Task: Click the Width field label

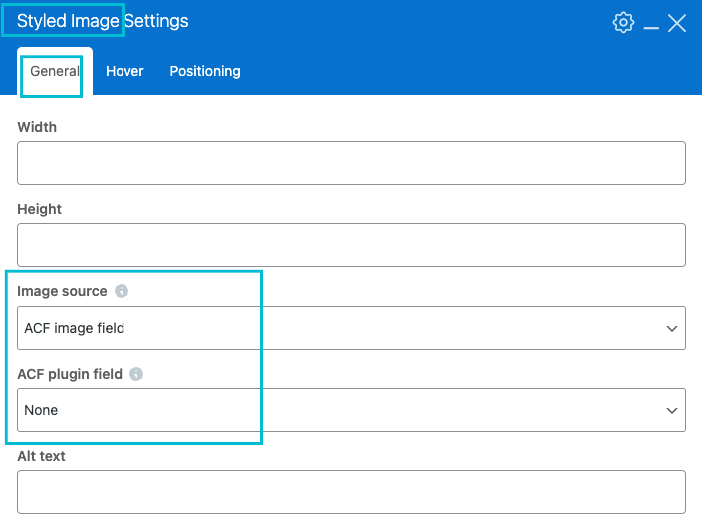Action: click(x=37, y=127)
